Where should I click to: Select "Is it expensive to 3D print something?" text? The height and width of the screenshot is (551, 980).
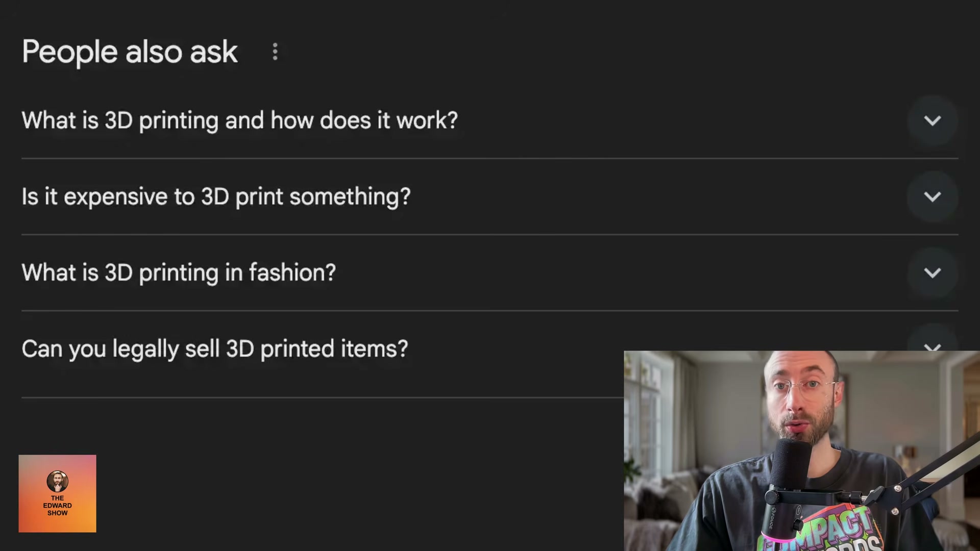click(216, 197)
